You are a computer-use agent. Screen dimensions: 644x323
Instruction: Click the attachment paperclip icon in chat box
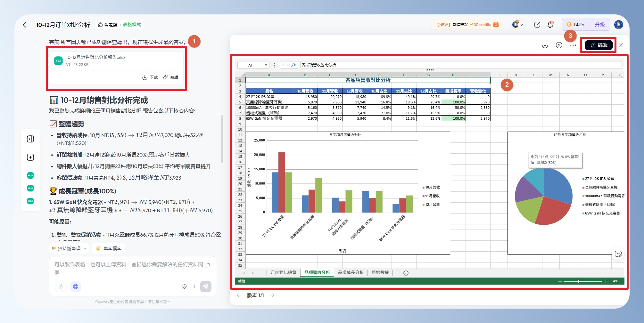click(x=184, y=287)
